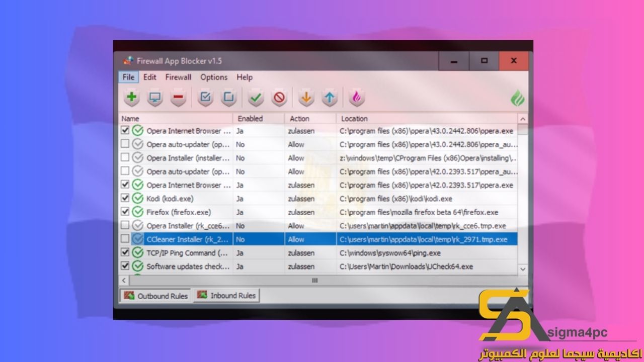This screenshot has width=644, height=362.
Task: Click the green checkmark Allow icon
Action: pyautogui.click(x=256, y=98)
